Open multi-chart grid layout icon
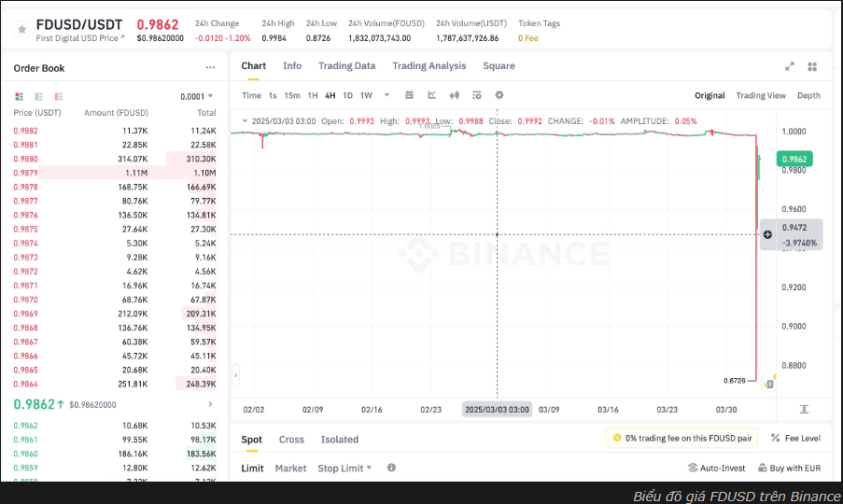 coord(812,66)
